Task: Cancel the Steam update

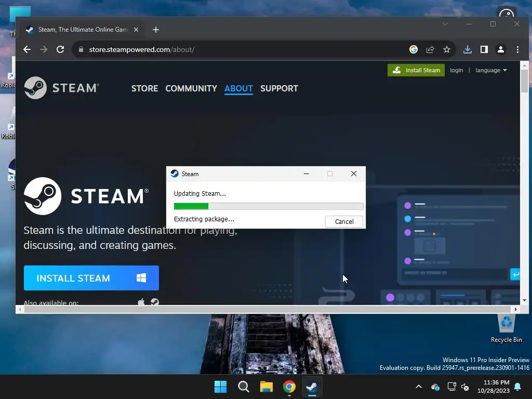Action: pos(344,221)
